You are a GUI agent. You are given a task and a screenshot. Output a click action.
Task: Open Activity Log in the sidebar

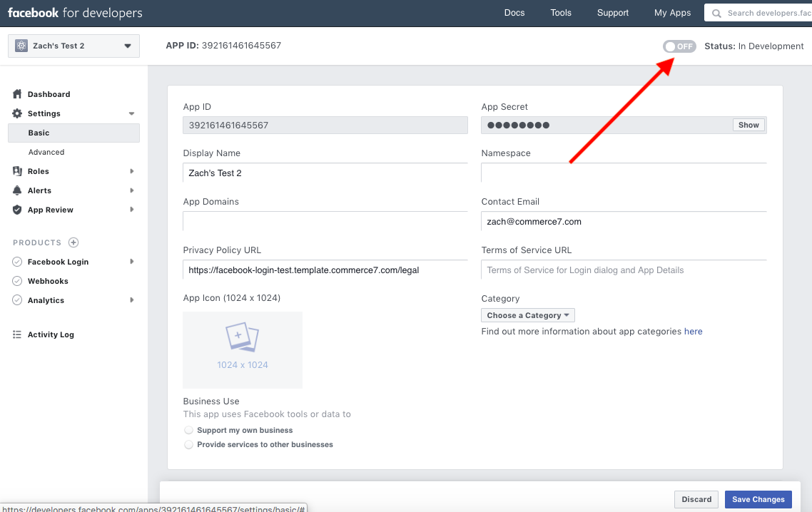point(51,334)
